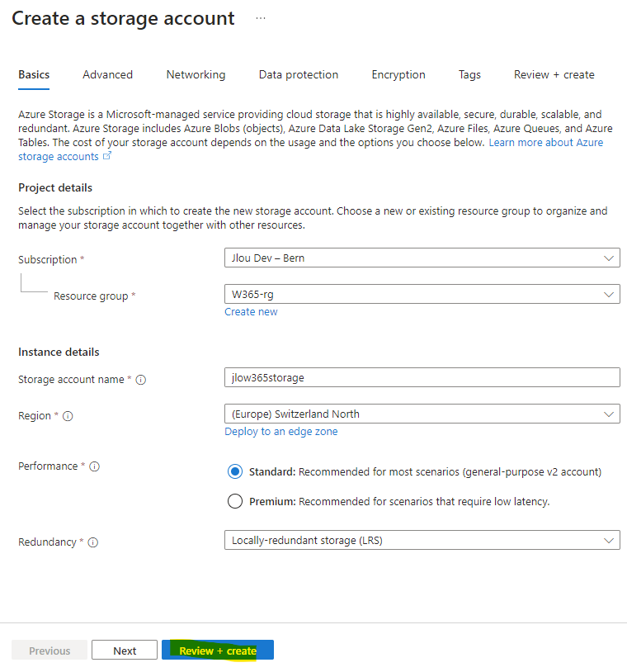Open the ellipsis menu beside the page title
This screenshot has width=627, height=672.
[261, 18]
